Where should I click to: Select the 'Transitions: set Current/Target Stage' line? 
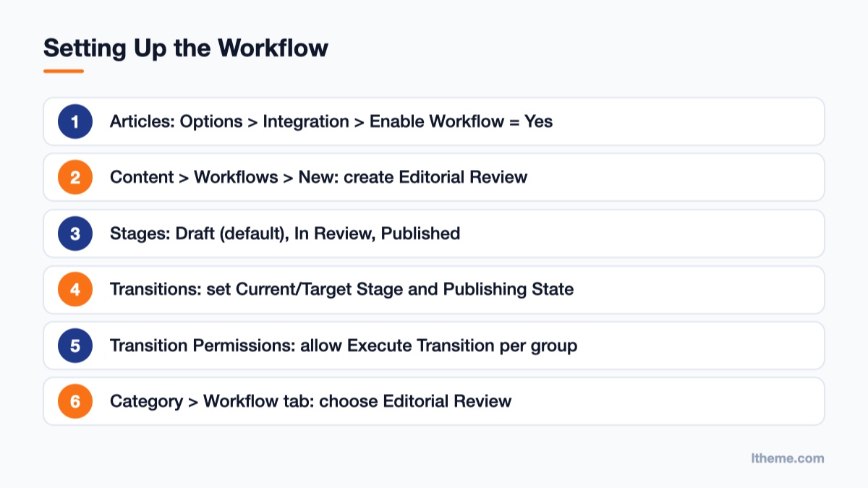pyautogui.click(x=341, y=289)
